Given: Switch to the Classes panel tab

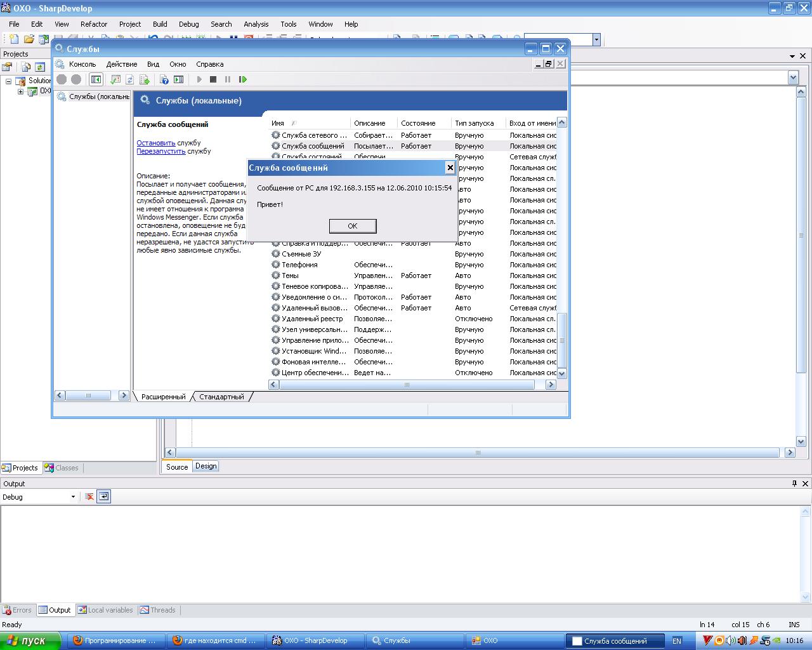Looking at the screenshot, I should (x=62, y=468).
